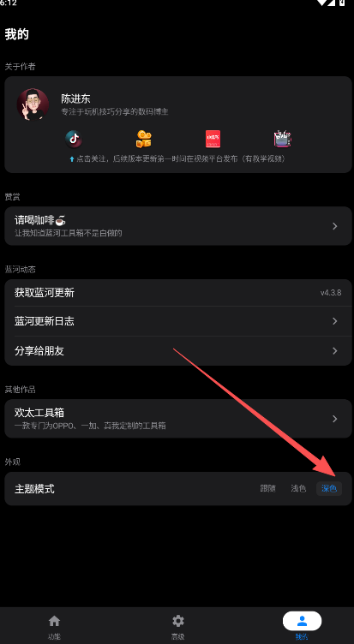Select the 我的 profile tab icon
Image resolution: width=354 pixels, height=644 pixels.
point(302,621)
